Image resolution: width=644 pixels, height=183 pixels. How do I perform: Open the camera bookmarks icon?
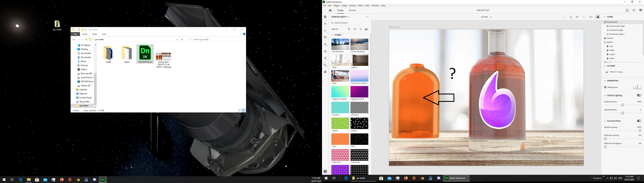point(591,17)
